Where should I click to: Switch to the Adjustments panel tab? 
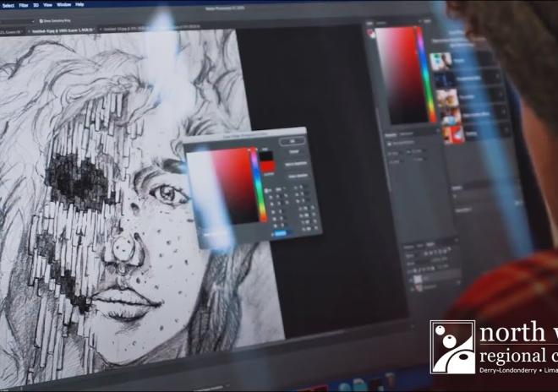[407, 134]
